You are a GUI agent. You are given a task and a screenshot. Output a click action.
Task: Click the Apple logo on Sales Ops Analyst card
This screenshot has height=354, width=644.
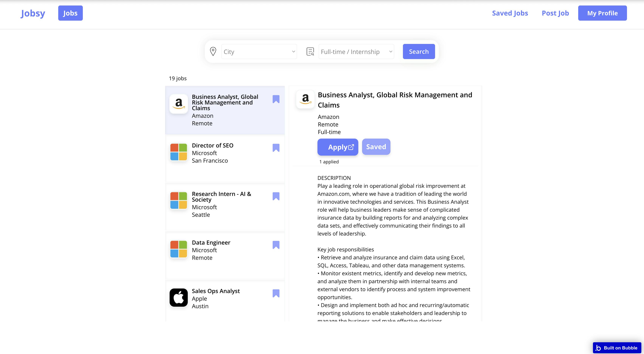[178, 297]
